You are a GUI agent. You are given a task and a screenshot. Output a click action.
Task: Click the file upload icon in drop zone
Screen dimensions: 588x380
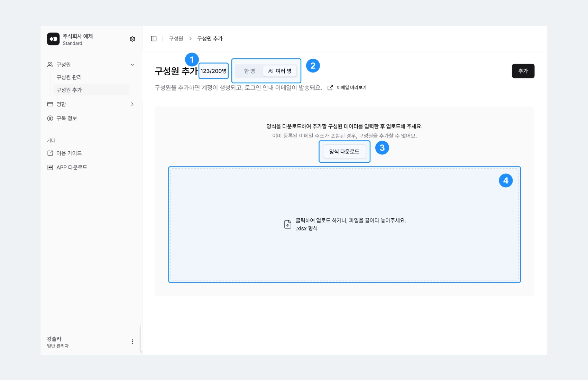tap(288, 225)
